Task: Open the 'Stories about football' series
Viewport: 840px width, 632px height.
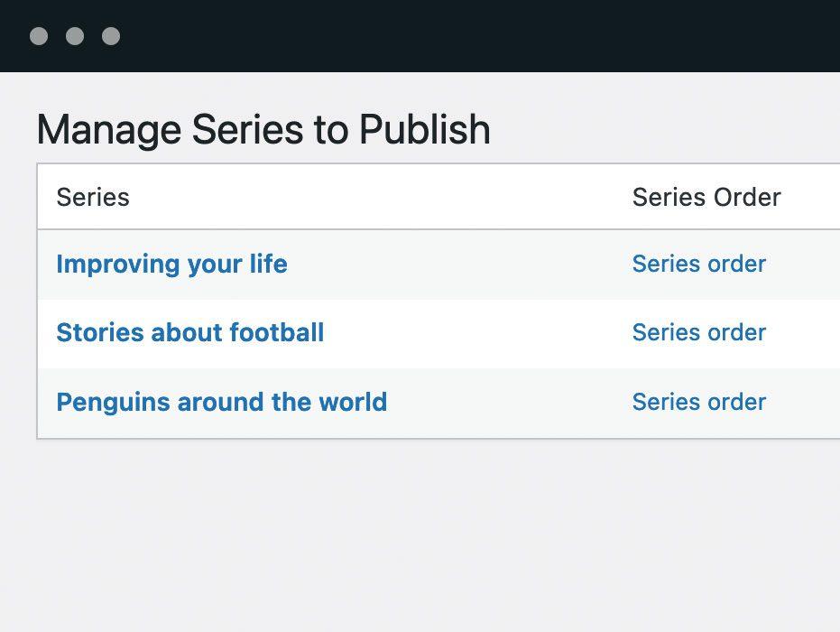Action: pyautogui.click(x=190, y=332)
